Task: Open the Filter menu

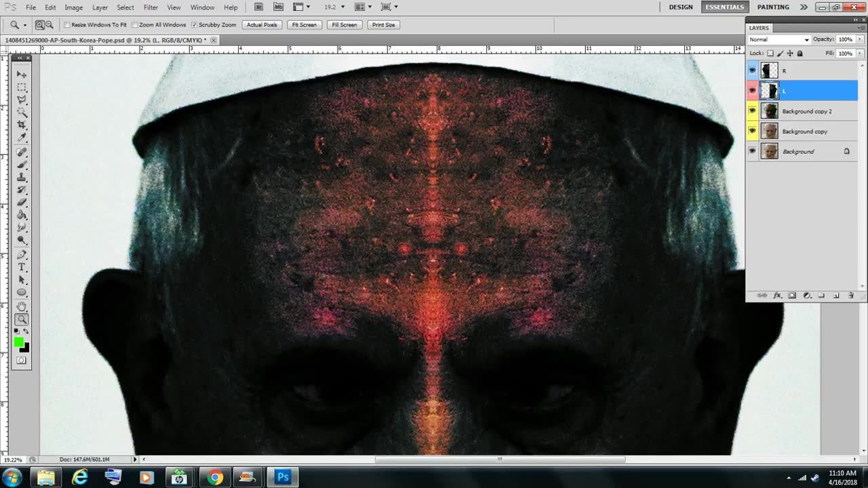Action: (x=151, y=7)
